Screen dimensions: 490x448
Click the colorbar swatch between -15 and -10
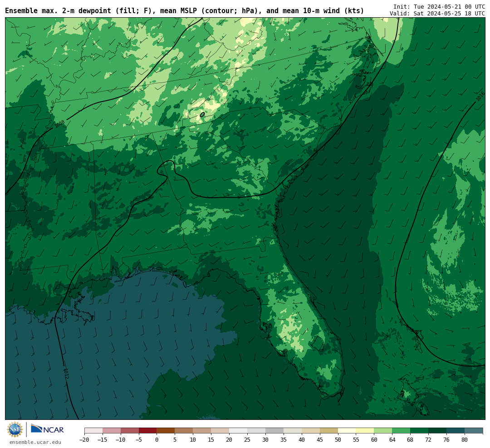[x=112, y=430]
